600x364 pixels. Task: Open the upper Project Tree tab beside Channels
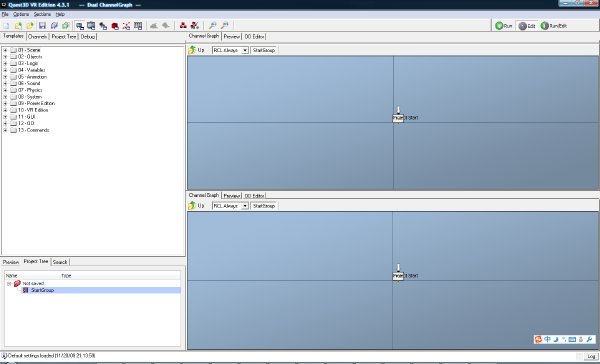tap(64, 37)
